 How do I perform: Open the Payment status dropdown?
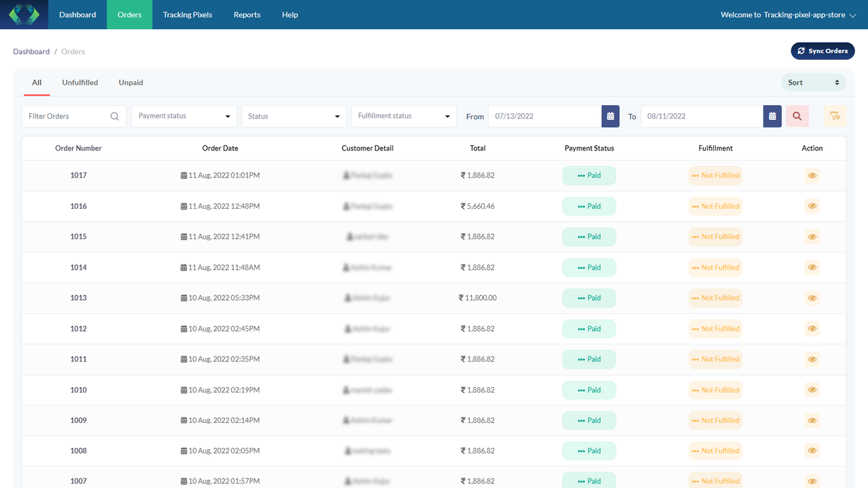(x=184, y=116)
